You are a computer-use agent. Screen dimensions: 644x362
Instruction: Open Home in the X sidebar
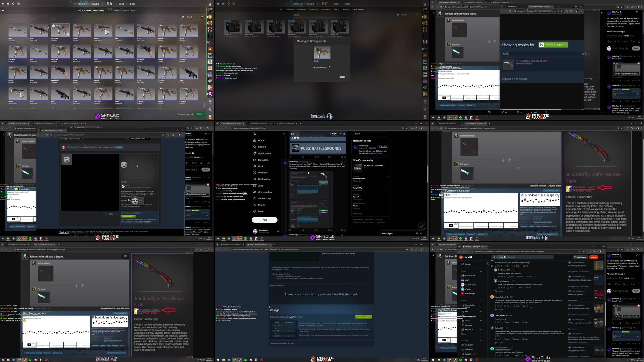coord(259,140)
